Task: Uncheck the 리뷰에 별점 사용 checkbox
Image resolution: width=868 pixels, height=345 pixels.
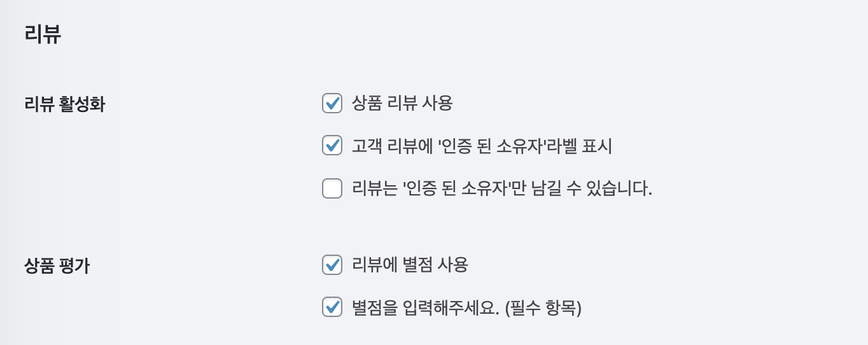Action: (332, 265)
